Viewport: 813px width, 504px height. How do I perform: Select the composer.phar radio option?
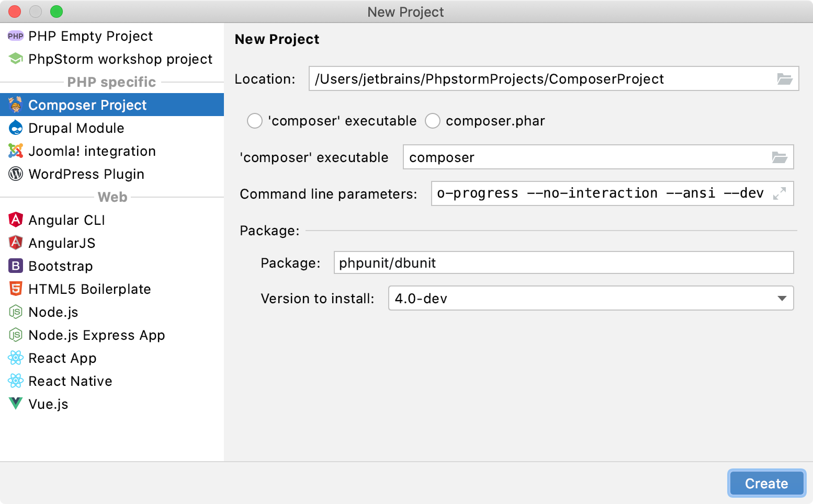pyautogui.click(x=432, y=121)
